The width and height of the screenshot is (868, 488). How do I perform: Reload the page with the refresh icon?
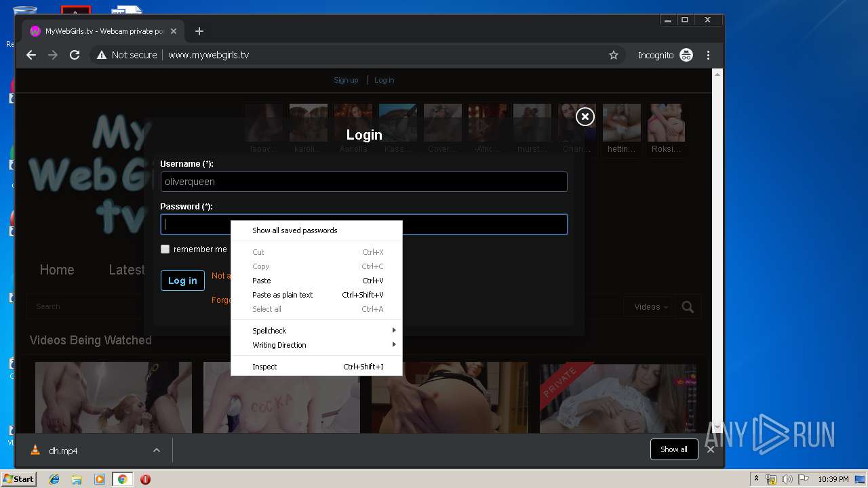75,55
